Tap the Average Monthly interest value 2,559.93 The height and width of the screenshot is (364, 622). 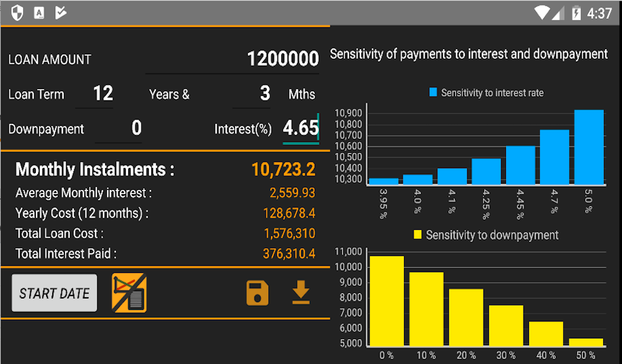coord(292,193)
